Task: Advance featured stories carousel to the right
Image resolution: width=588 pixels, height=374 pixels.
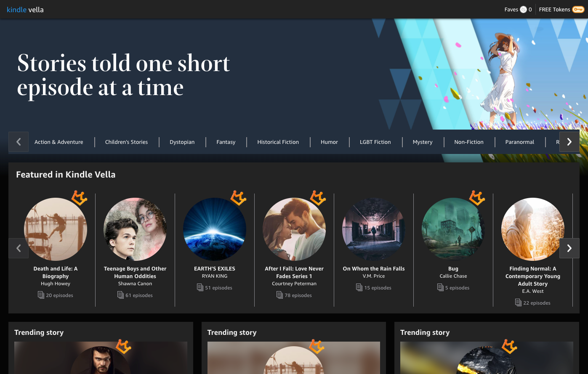Action: click(x=569, y=248)
